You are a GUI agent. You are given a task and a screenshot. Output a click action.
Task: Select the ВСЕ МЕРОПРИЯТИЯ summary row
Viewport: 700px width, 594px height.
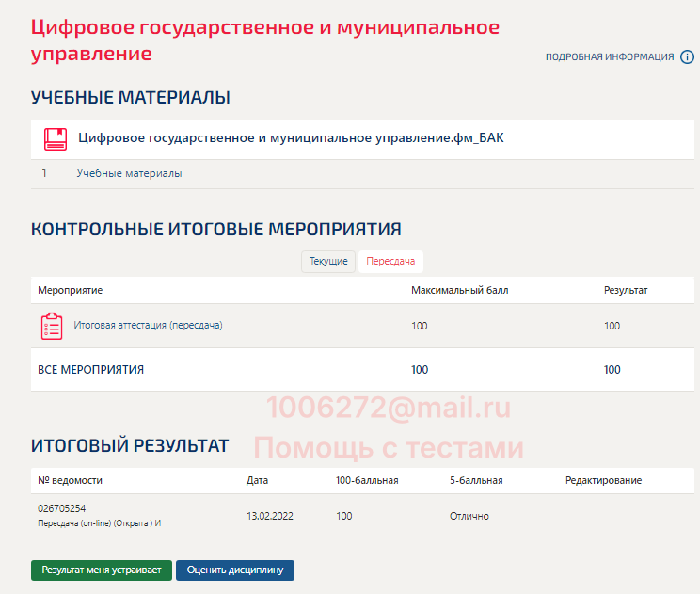[x=90, y=370]
